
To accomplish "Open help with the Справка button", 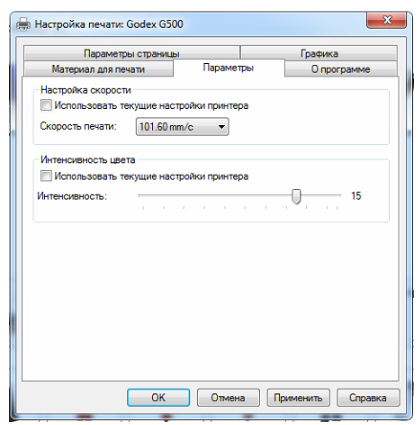I will (x=368, y=397).
